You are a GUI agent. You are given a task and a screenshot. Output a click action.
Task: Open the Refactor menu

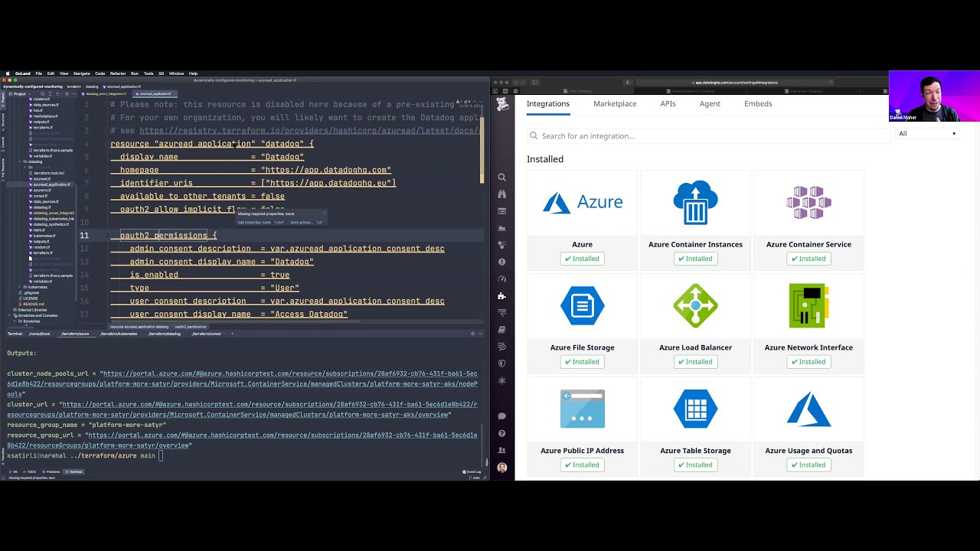pos(118,73)
